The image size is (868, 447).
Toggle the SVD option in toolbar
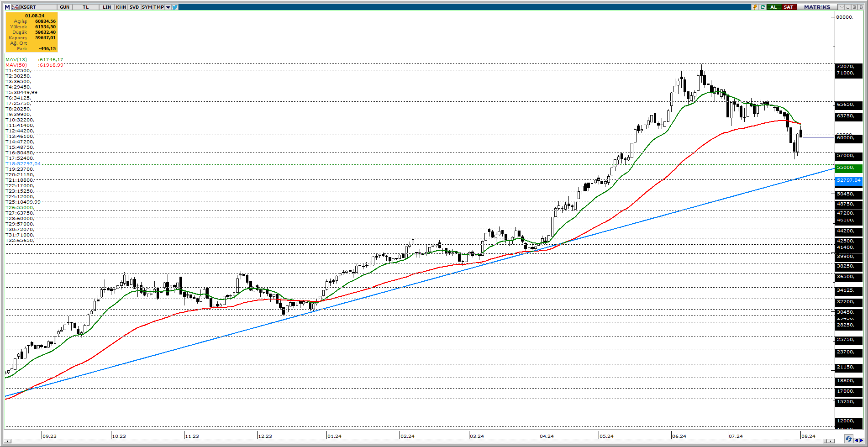(134, 7)
